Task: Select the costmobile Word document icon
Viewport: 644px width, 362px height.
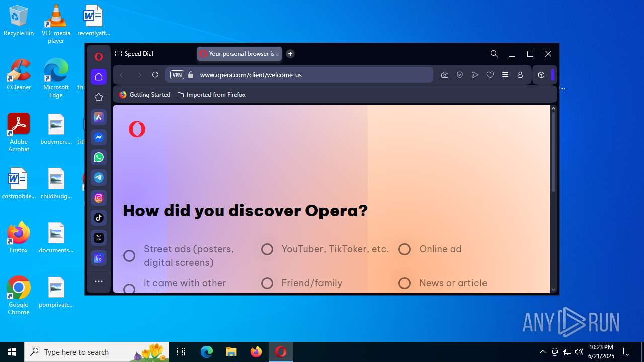Action: (x=19, y=184)
